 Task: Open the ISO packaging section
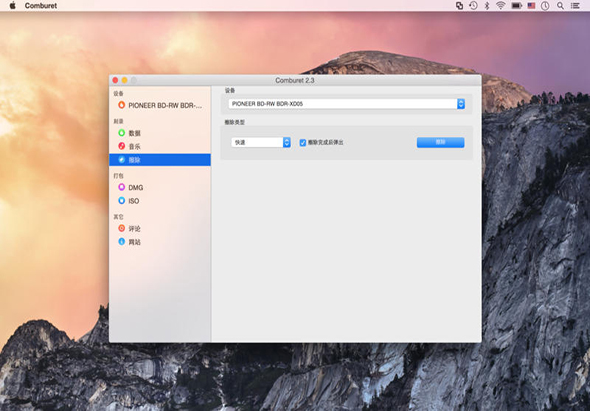(160, 201)
